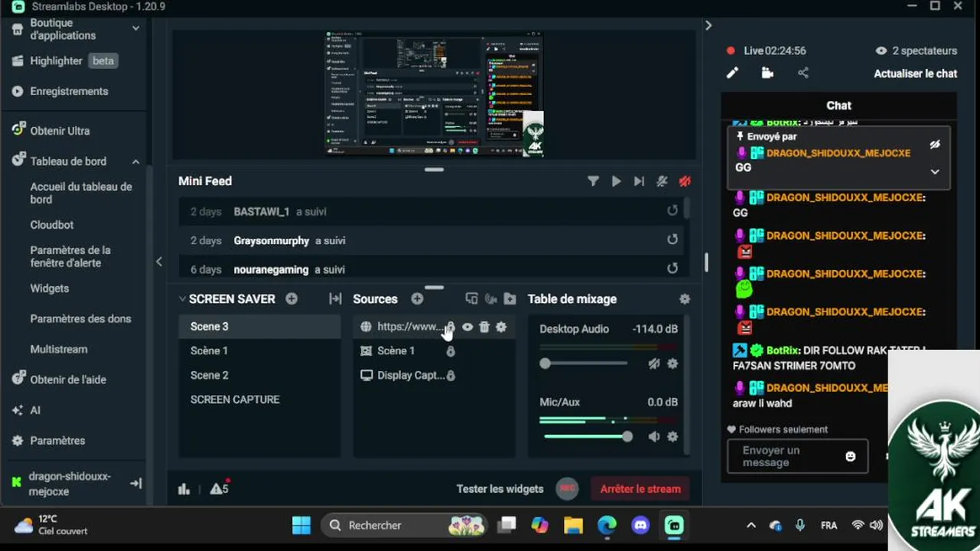Open Cloudbot settings page
Image resolution: width=980 pixels, height=551 pixels.
coord(52,225)
